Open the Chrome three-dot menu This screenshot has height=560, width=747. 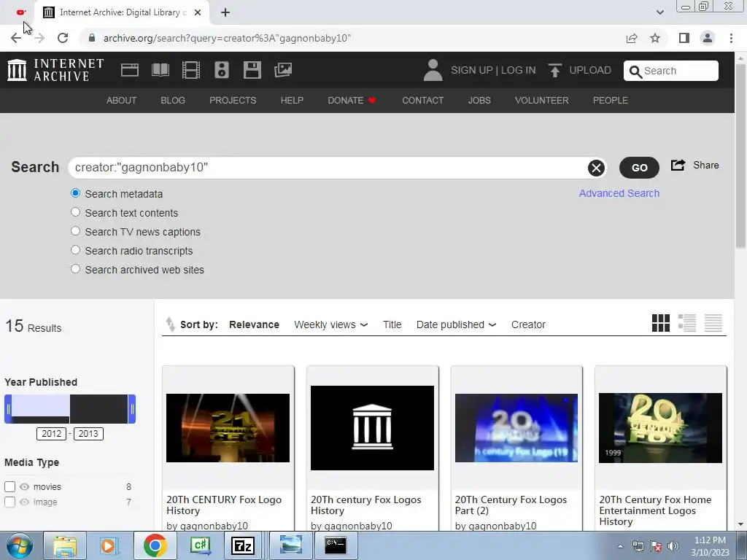[x=731, y=38]
